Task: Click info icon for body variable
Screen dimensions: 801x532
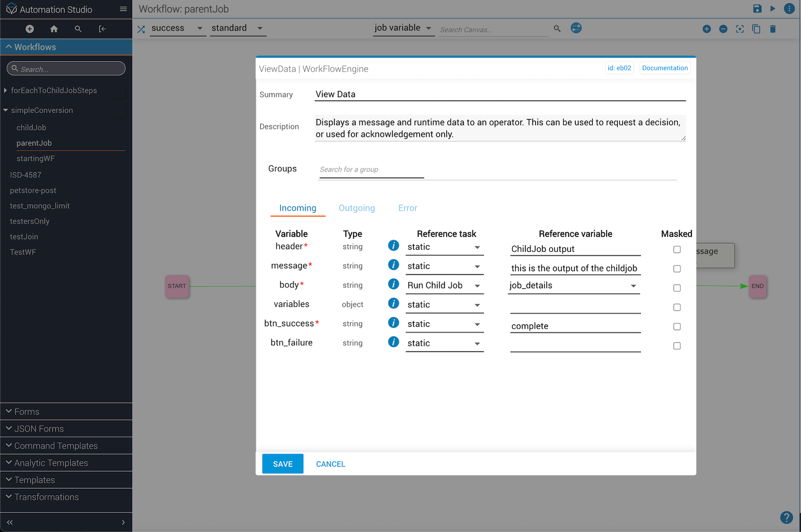Action: 393,284
